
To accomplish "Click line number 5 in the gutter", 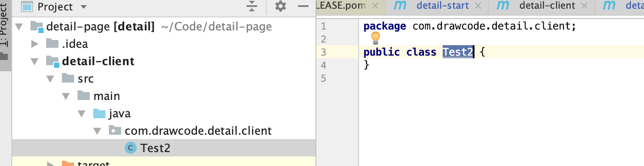I will [323, 78].
